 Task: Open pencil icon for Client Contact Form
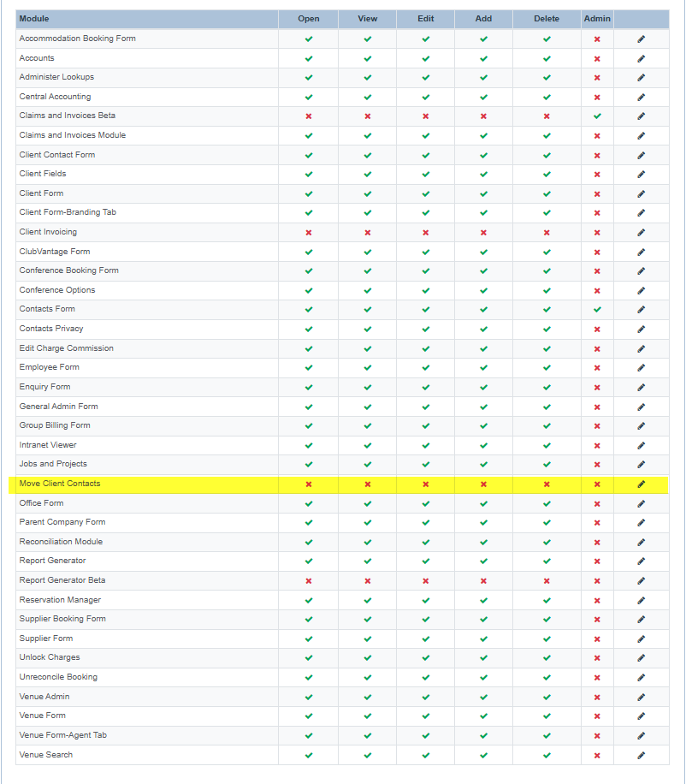(641, 155)
